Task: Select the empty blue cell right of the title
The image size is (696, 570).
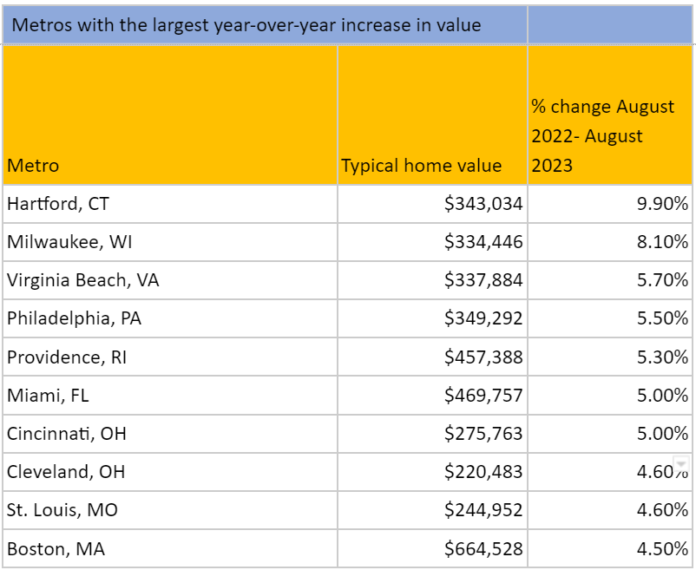Action: click(610, 25)
